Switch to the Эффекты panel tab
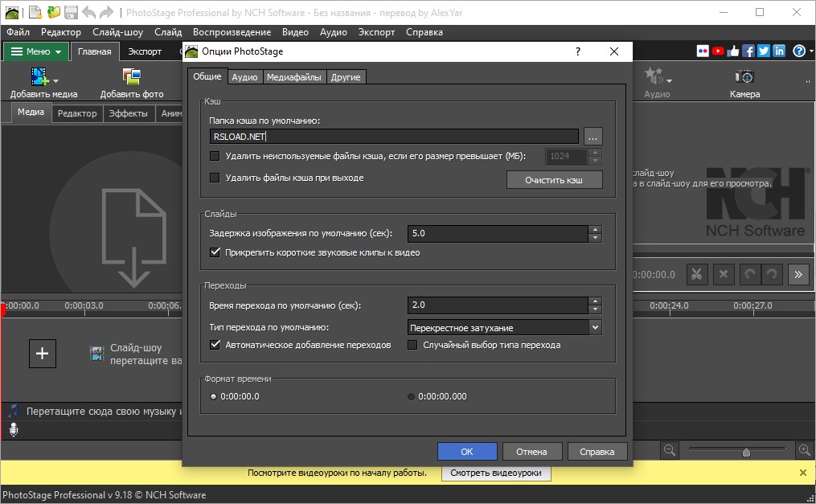The image size is (816, 504). [128, 113]
